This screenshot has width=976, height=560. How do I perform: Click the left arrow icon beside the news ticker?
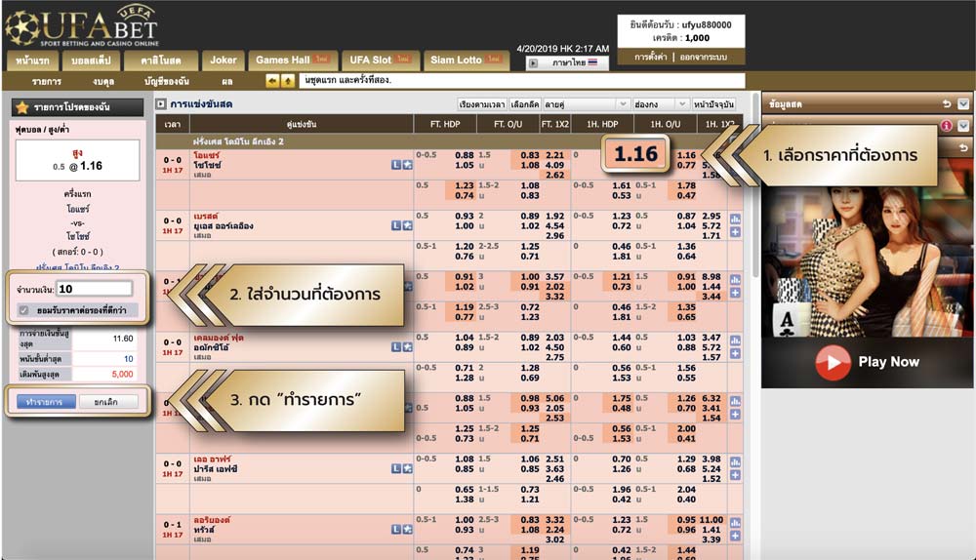(272, 81)
